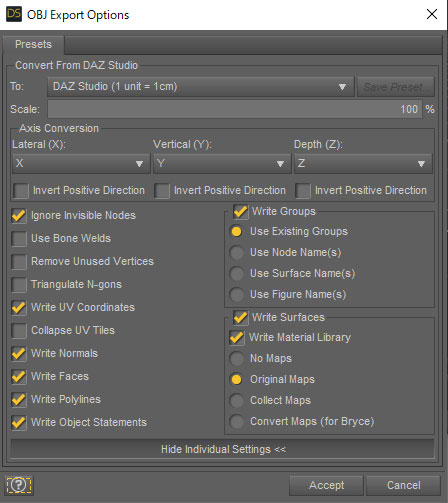Click the help question mark icon
This screenshot has height=503, width=448.
[x=19, y=485]
